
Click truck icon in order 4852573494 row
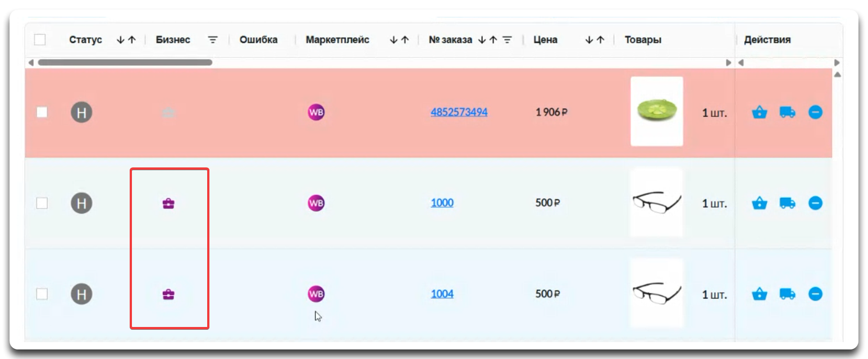(787, 112)
